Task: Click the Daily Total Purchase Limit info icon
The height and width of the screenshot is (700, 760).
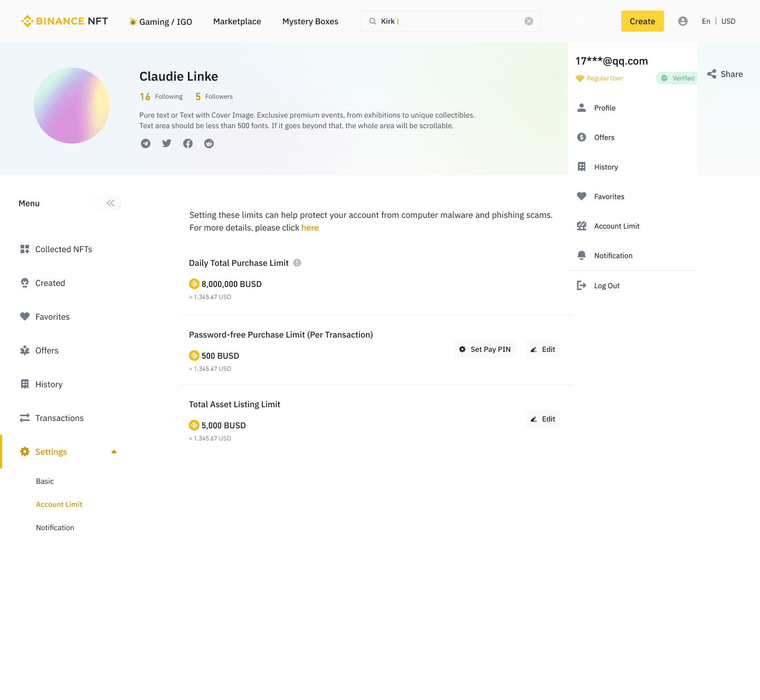Action: point(297,263)
